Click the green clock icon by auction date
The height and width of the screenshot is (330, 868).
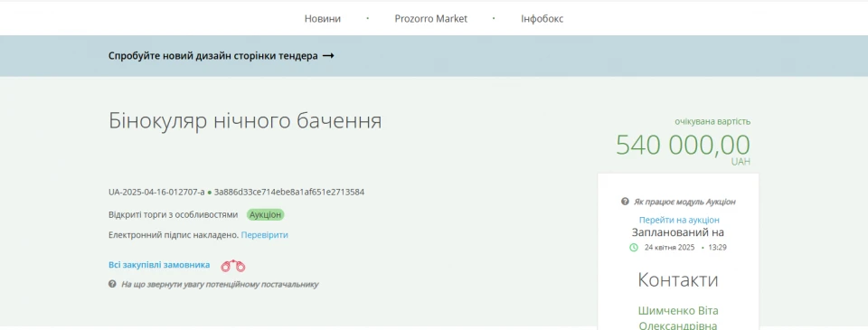pos(634,248)
